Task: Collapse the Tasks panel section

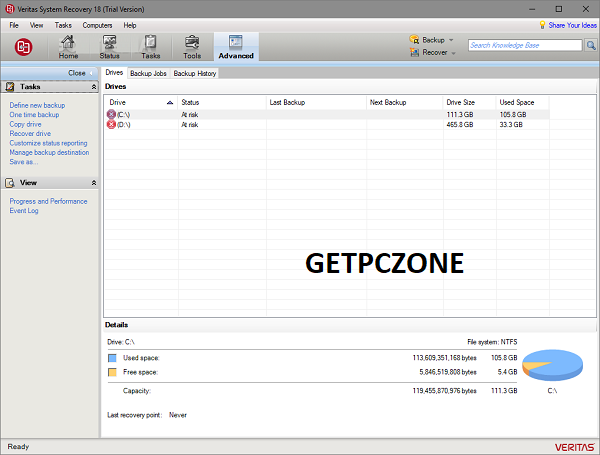Action: [93, 87]
